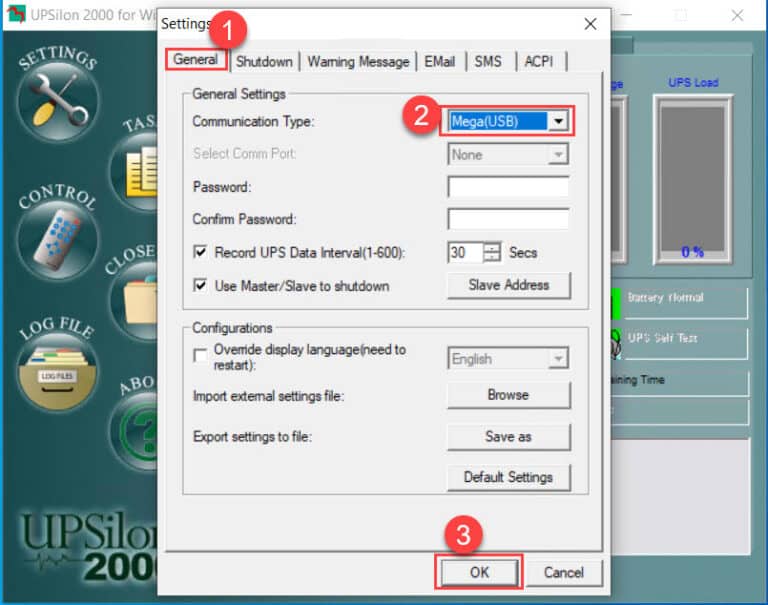Click OK to confirm settings
The image size is (768, 605).
479,572
